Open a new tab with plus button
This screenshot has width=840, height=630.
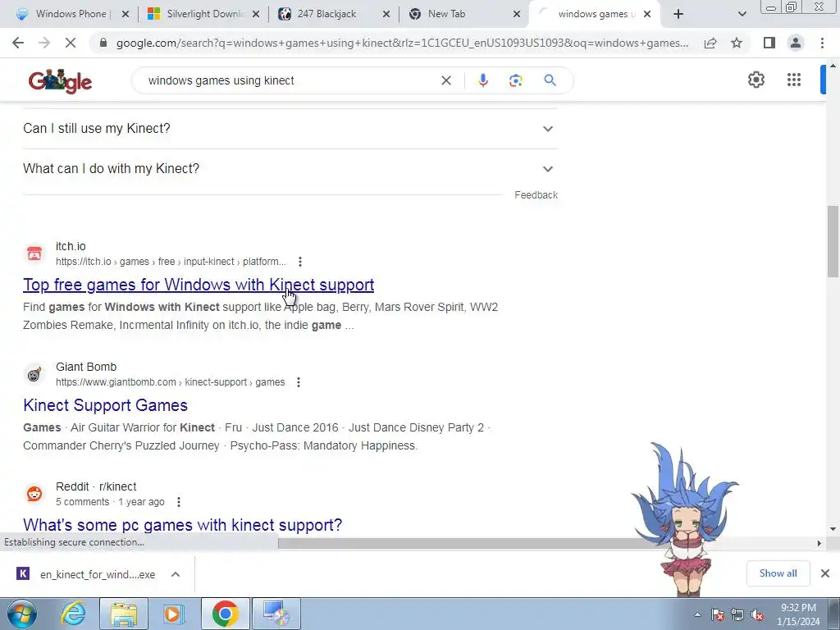tap(678, 14)
